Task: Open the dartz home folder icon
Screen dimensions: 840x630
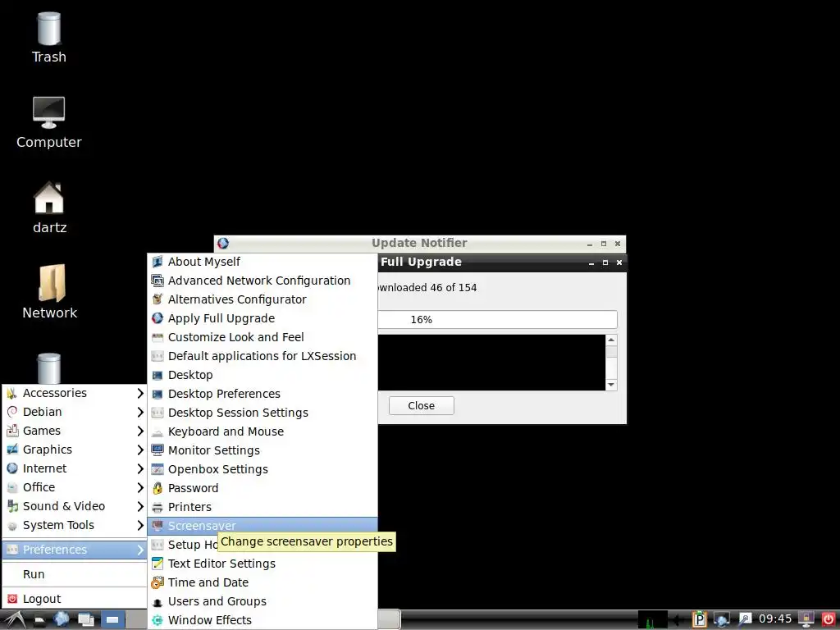Action: [48, 208]
